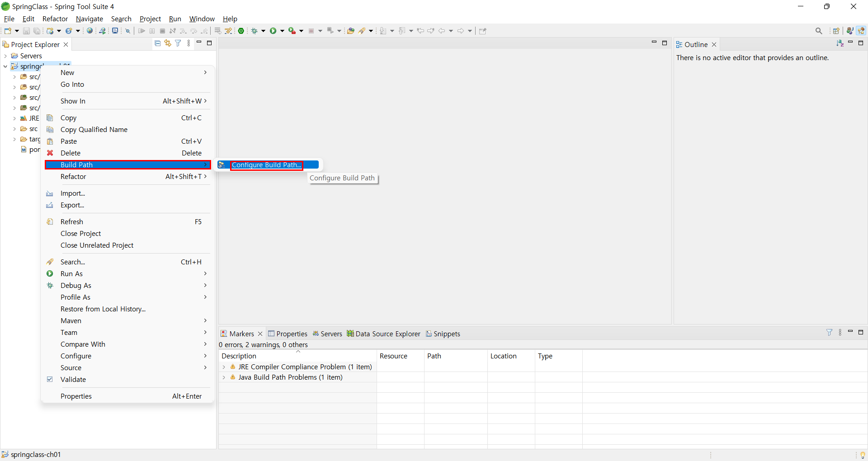868x461 pixels.
Task: Toggle Pin Editor toolbar icon
Action: (482, 31)
